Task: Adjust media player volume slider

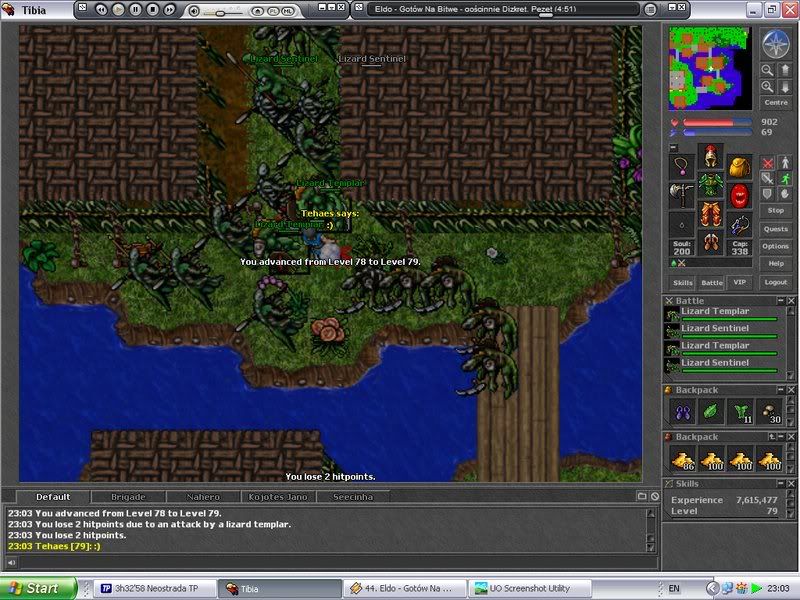Action: tap(220, 13)
